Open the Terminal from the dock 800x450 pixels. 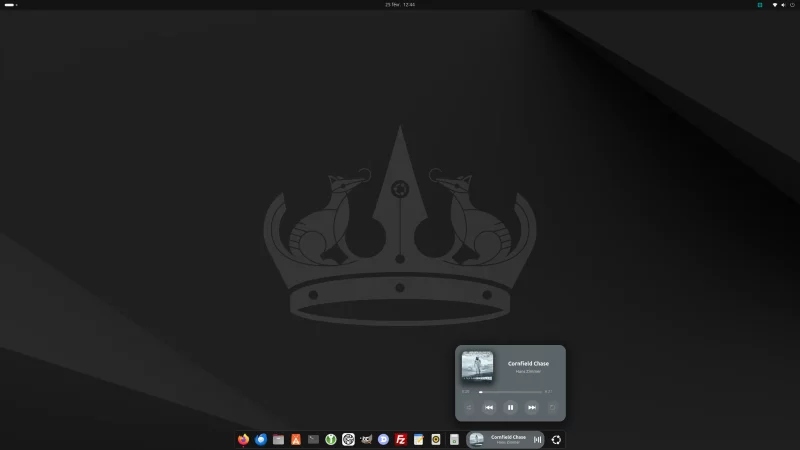coord(313,439)
